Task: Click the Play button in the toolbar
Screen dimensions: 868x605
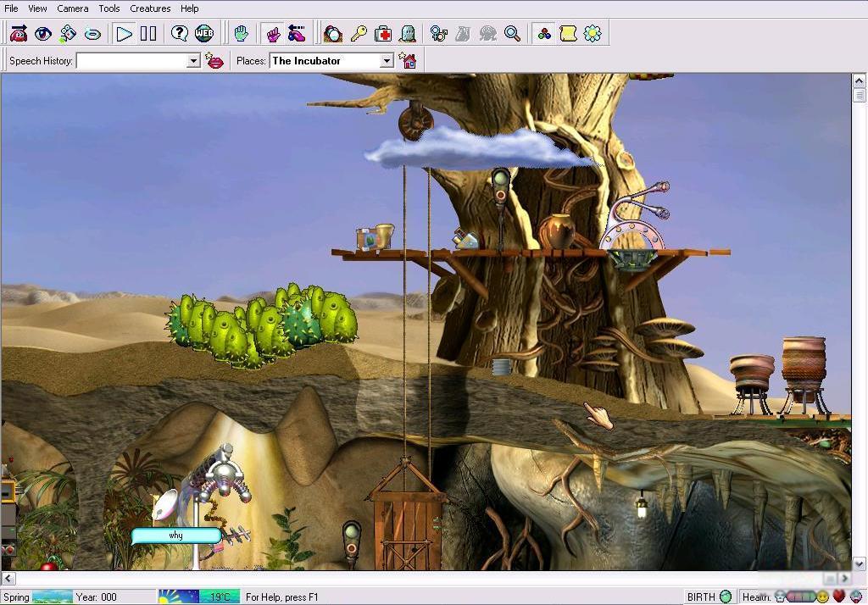Action: click(125, 34)
